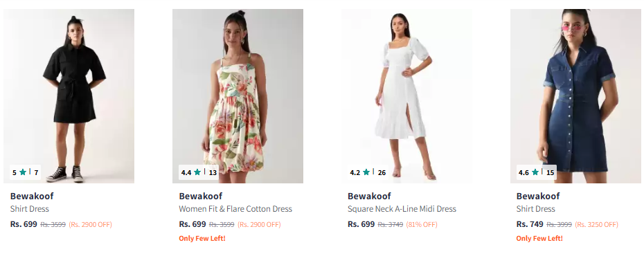
Task: Click the Rs. 749 price on denim dress
Action: click(530, 224)
